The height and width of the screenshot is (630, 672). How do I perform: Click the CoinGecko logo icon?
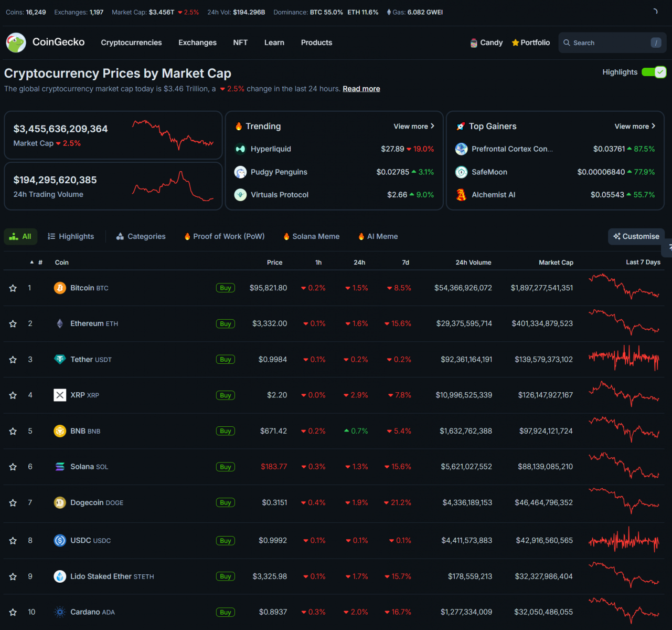(16, 43)
